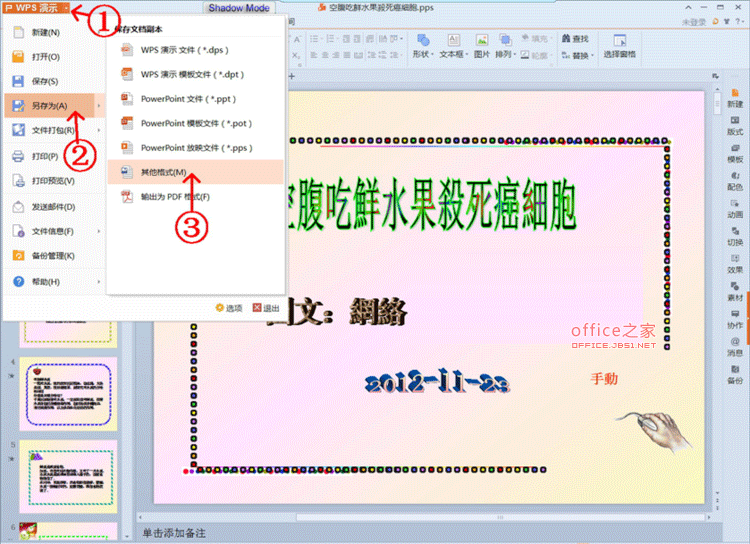Click the subscript X₂ formatting icon
Viewport: 750px width, 544px height.
point(297,56)
